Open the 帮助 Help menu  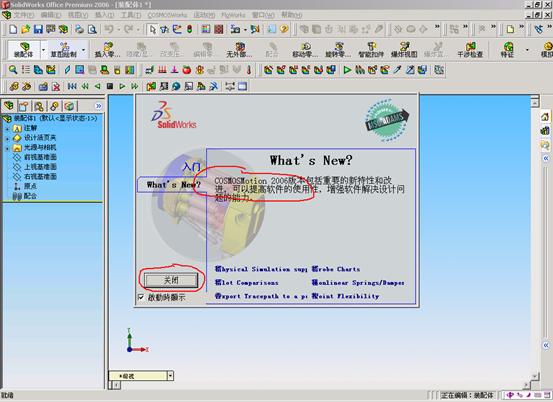click(x=291, y=15)
